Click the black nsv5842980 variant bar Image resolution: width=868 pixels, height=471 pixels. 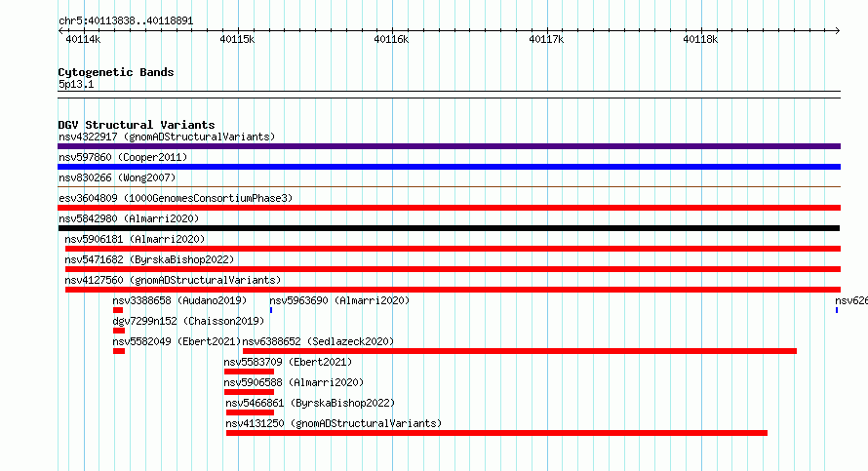pyautogui.click(x=449, y=228)
